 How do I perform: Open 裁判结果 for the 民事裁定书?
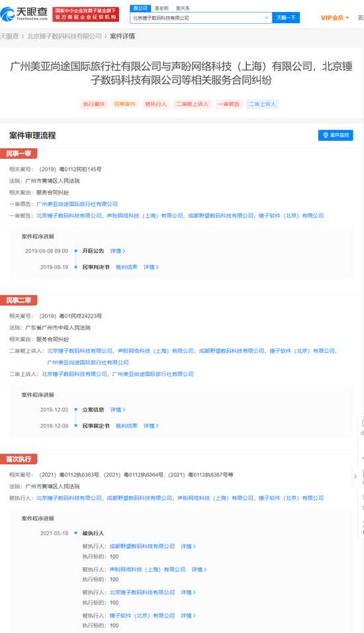tap(126, 426)
